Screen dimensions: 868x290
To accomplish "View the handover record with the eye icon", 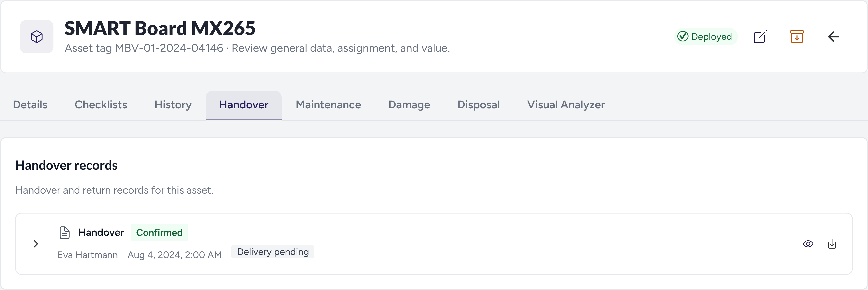I will pyautogui.click(x=808, y=244).
